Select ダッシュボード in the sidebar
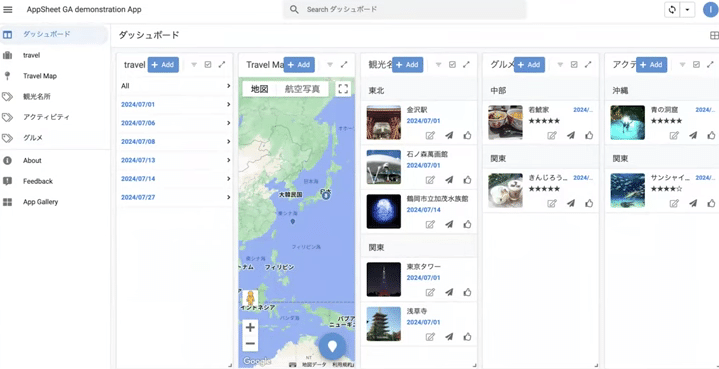This screenshot has width=719, height=369. coord(54,34)
